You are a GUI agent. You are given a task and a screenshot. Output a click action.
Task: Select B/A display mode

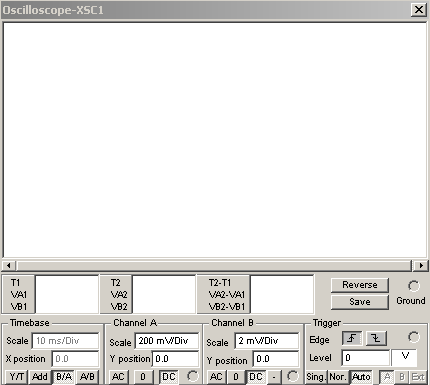tap(64, 377)
